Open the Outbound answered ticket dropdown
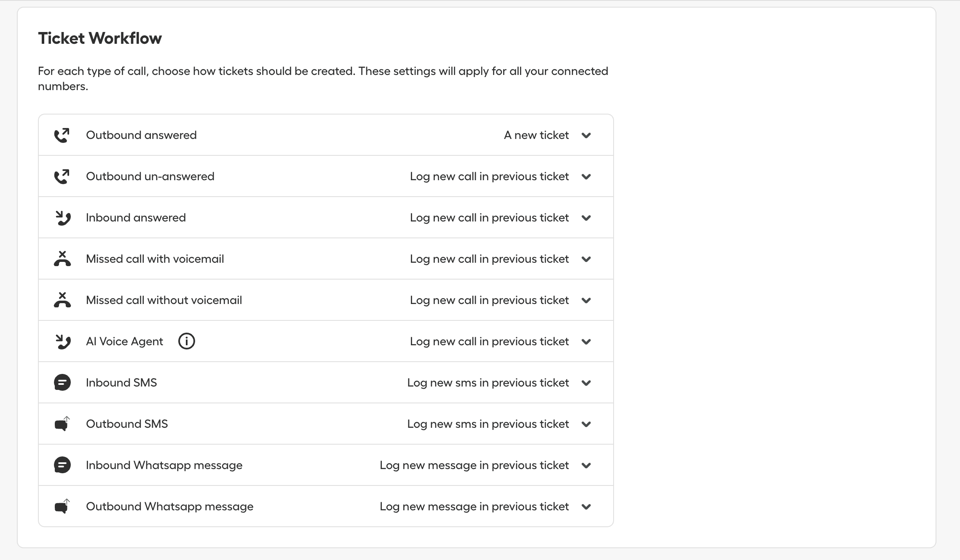This screenshot has width=960, height=560. pyautogui.click(x=586, y=136)
